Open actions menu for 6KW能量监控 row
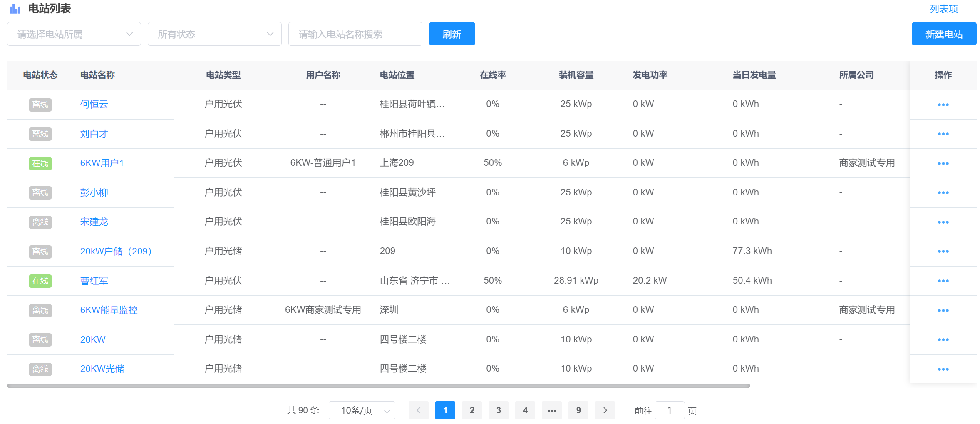 (943, 310)
